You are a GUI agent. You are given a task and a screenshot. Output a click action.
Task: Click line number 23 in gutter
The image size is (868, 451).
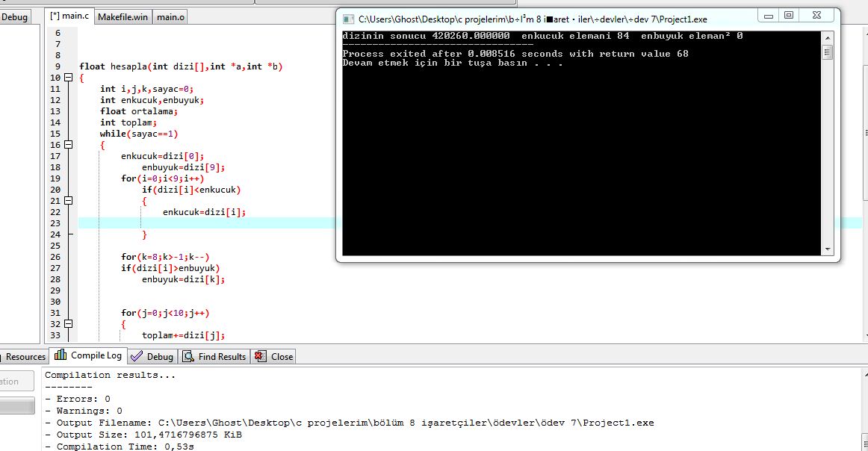pos(55,223)
